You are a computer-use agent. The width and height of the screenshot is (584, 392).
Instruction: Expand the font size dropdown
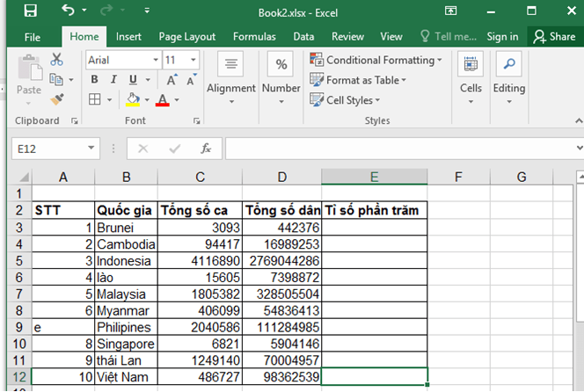193,60
